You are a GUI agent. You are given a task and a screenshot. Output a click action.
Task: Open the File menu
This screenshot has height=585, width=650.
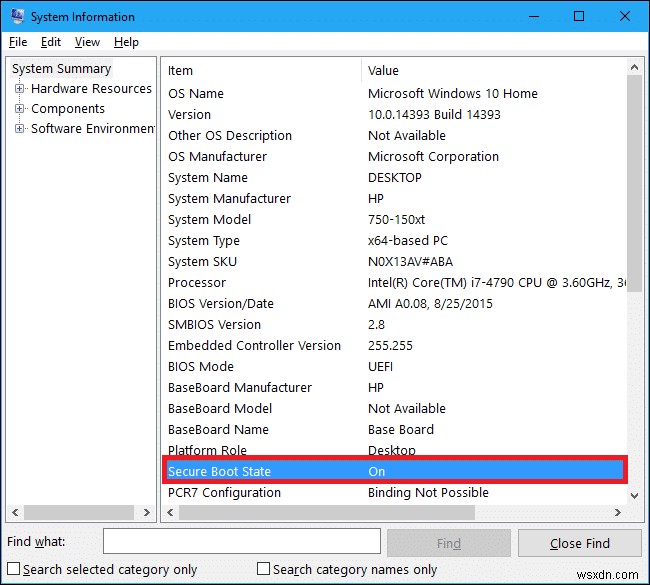pyautogui.click(x=18, y=42)
